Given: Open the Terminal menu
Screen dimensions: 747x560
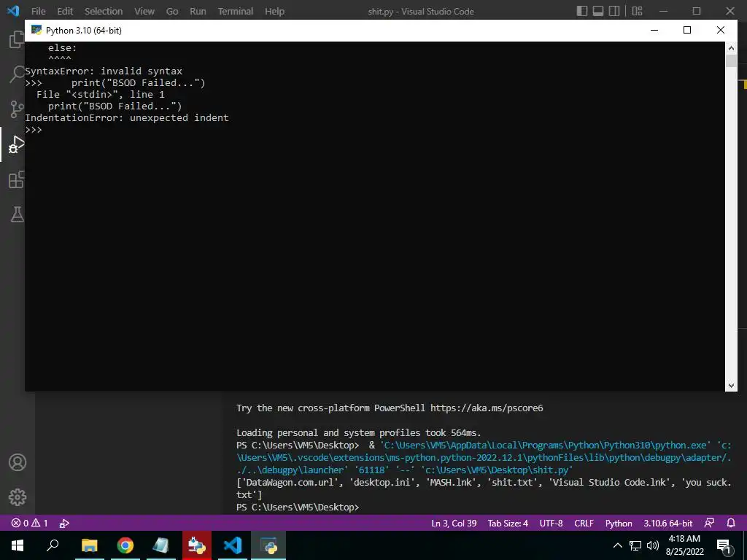Looking at the screenshot, I should [236, 11].
